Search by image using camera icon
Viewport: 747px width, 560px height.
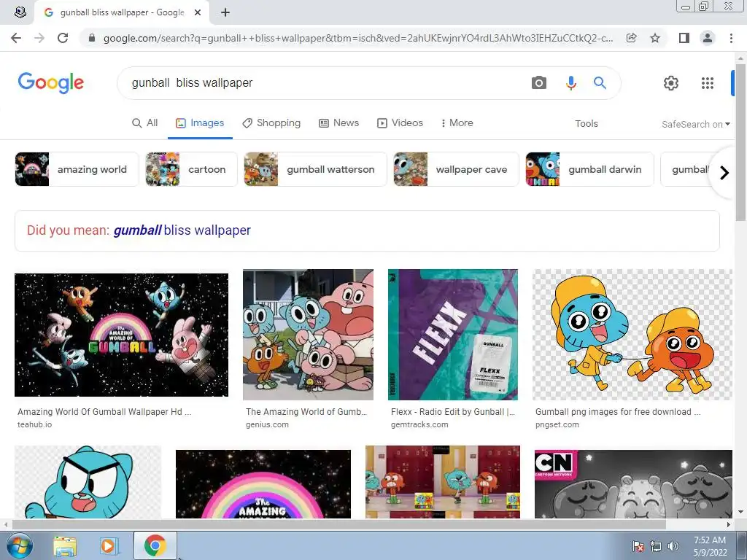pyautogui.click(x=539, y=83)
